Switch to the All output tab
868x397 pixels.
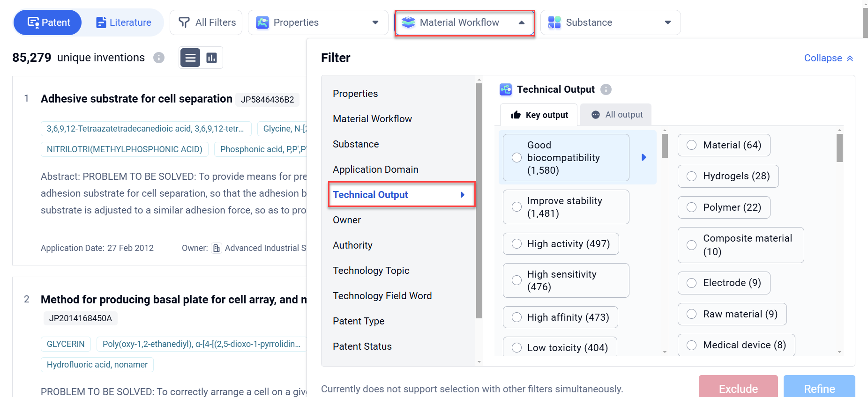point(616,115)
